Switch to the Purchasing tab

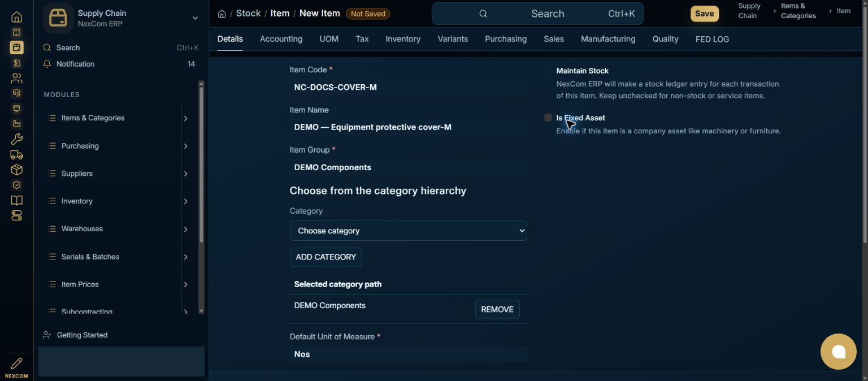506,39
